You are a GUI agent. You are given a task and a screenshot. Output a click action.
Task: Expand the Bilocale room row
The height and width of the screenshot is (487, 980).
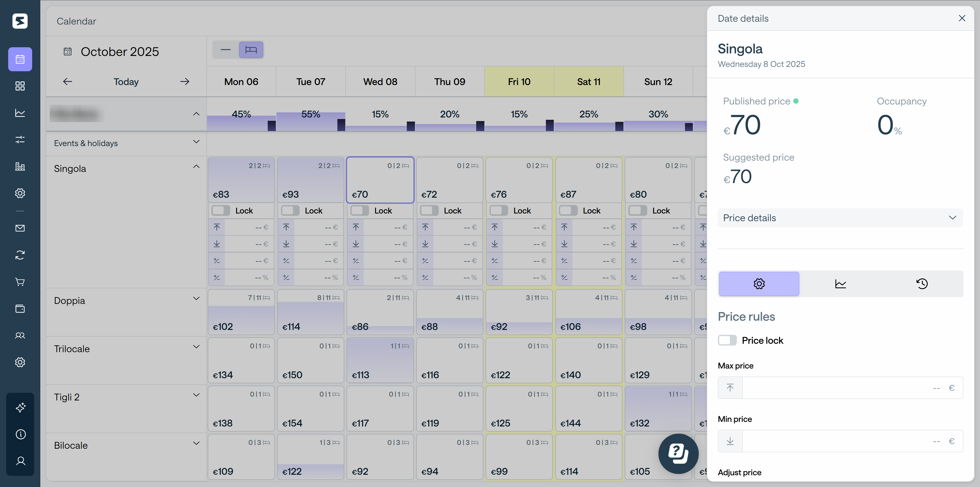(196, 443)
